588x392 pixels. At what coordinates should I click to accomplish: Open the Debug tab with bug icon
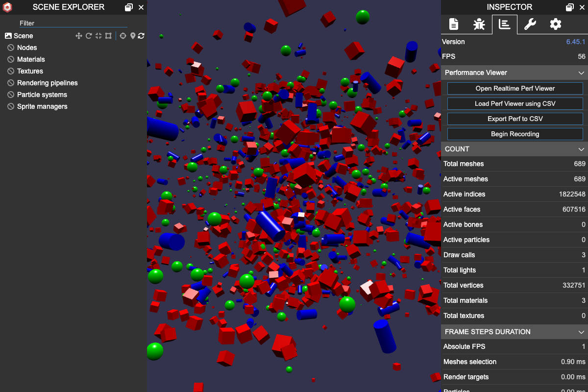pos(479,24)
